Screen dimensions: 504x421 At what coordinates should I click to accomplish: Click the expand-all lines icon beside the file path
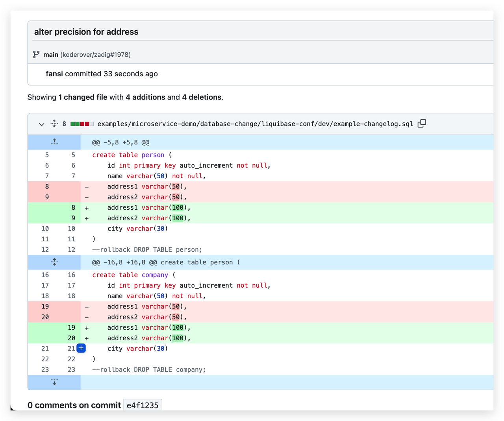[x=54, y=124]
